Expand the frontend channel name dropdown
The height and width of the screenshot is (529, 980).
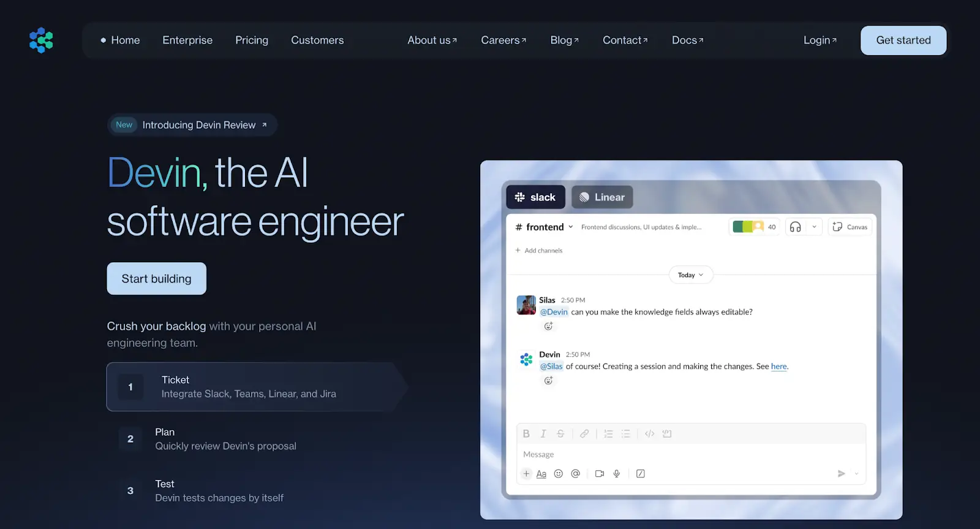tap(571, 227)
